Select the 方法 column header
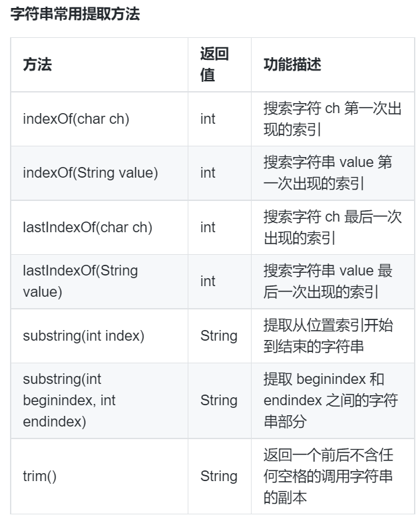 pyautogui.click(x=37, y=65)
